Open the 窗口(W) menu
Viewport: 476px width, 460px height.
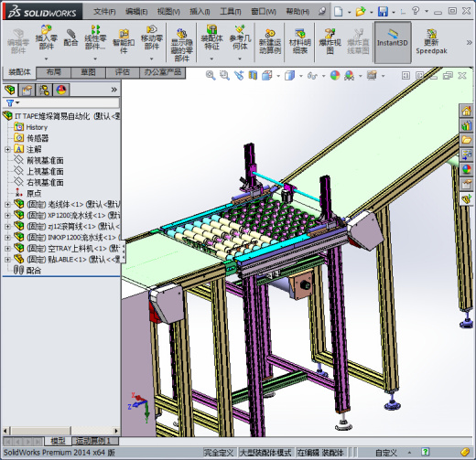(264, 12)
